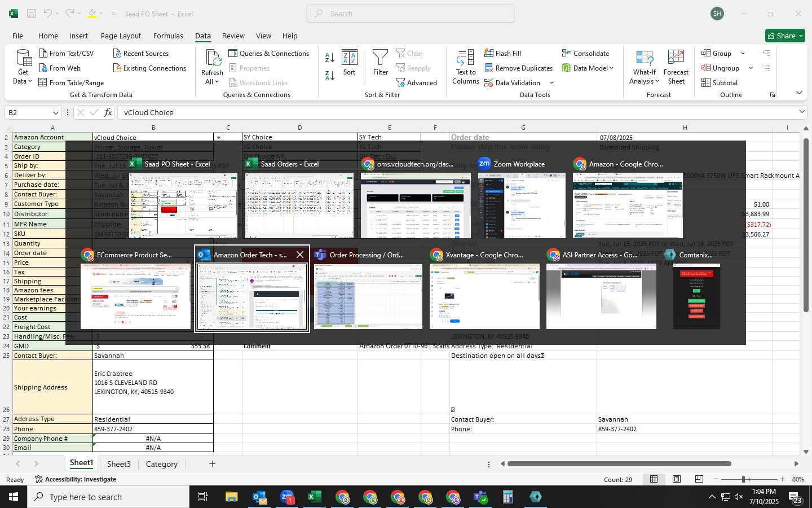812x508 pixels.
Task: Click Accessibility: Investigate in status bar
Action: click(76, 479)
